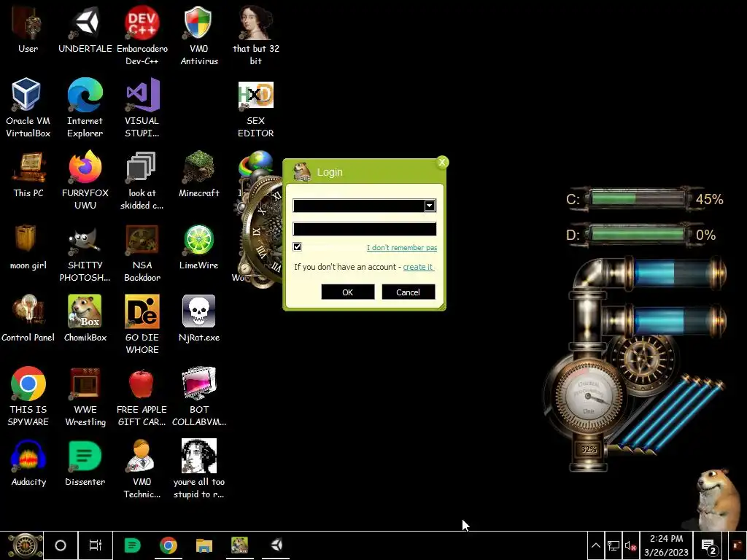The width and height of the screenshot is (747, 560).
Task: Switch to Chrome in the taskbar
Action: (x=169, y=545)
